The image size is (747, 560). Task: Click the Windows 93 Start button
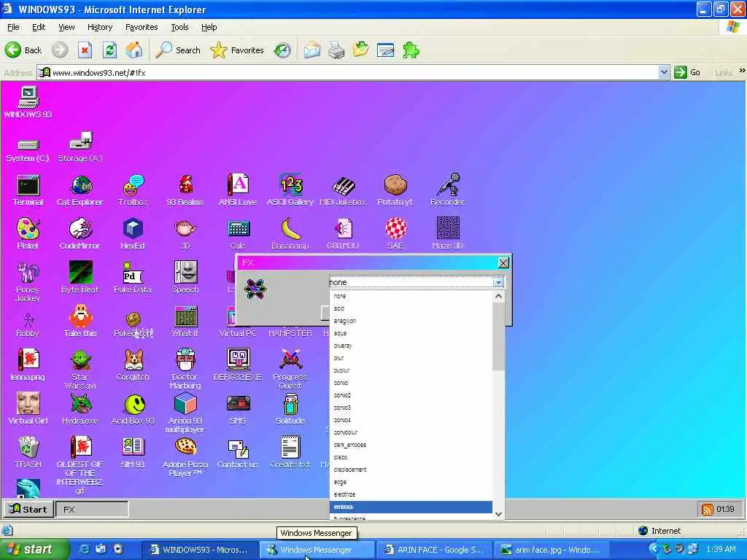pos(28,509)
